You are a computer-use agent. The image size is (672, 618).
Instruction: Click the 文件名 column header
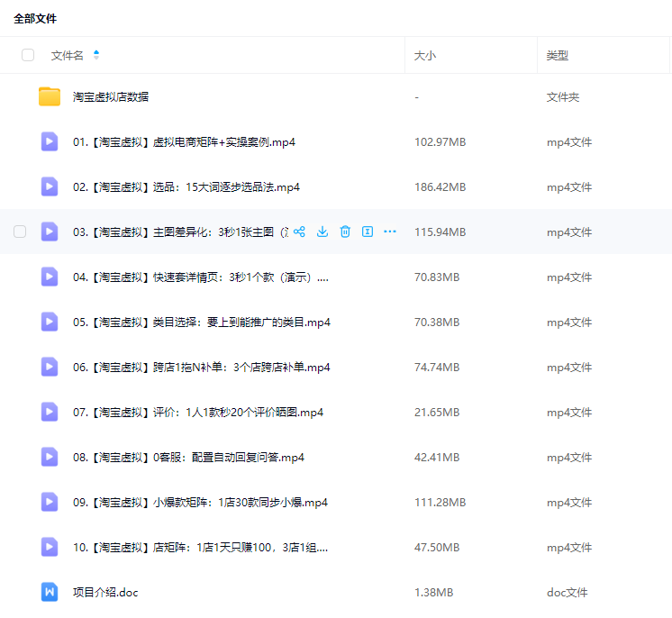(67, 55)
